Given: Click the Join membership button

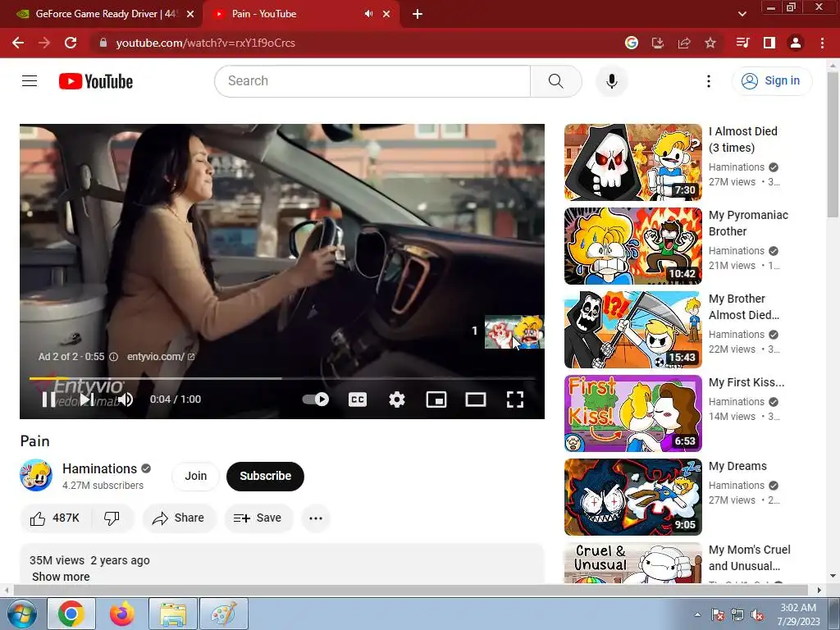Looking at the screenshot, I should [195, 477].
